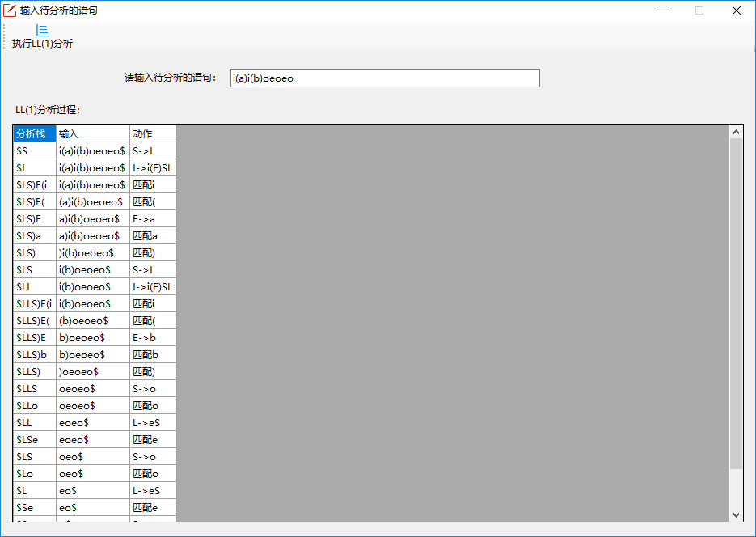756x537 pixels.
Task: Select the )oeoeo$ input cell
Action: 92,372
